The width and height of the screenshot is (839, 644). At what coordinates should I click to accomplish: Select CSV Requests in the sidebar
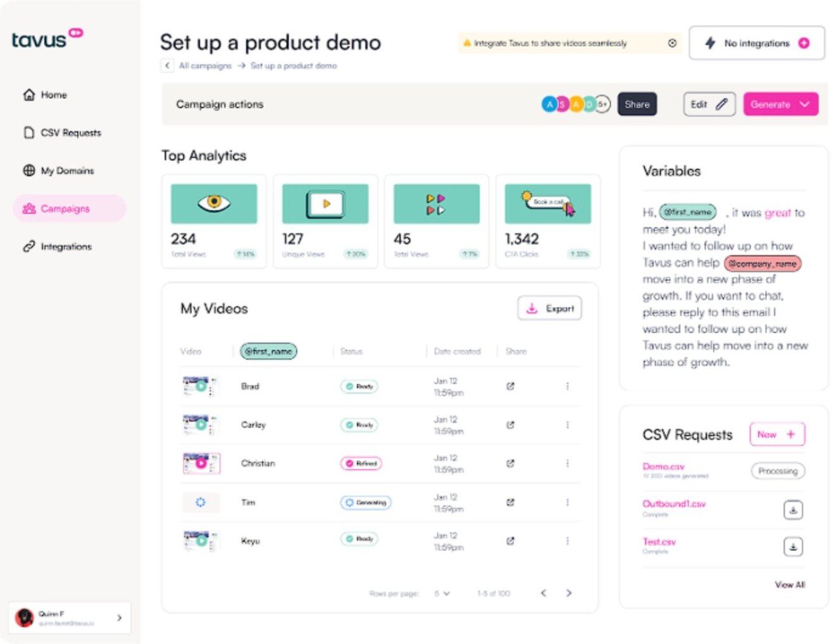70,132
